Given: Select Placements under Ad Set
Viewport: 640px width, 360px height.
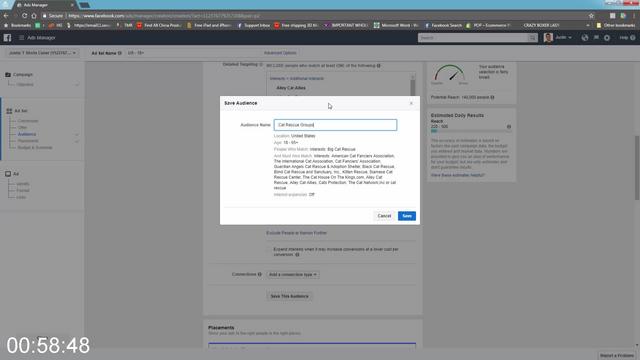Looking at the screenshot, I should click(28, 141).
